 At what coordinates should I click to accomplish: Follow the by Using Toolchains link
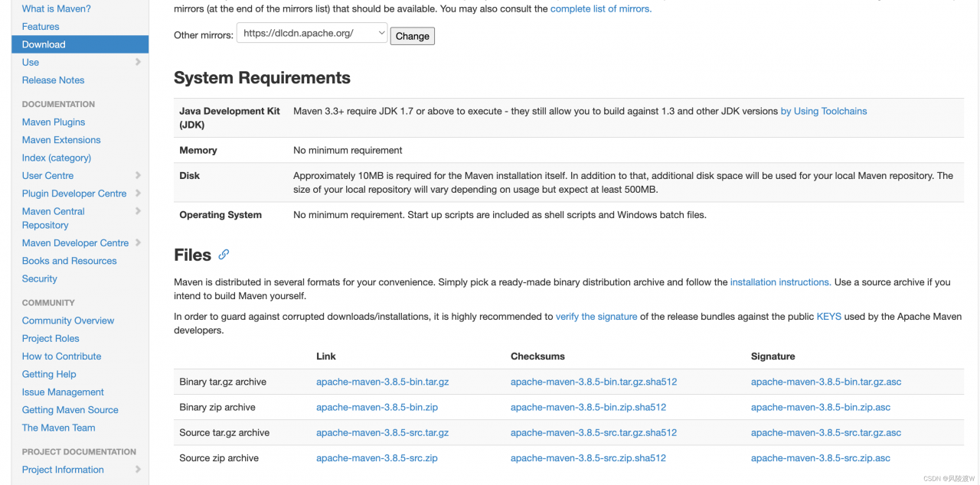(x=824, y=111)
